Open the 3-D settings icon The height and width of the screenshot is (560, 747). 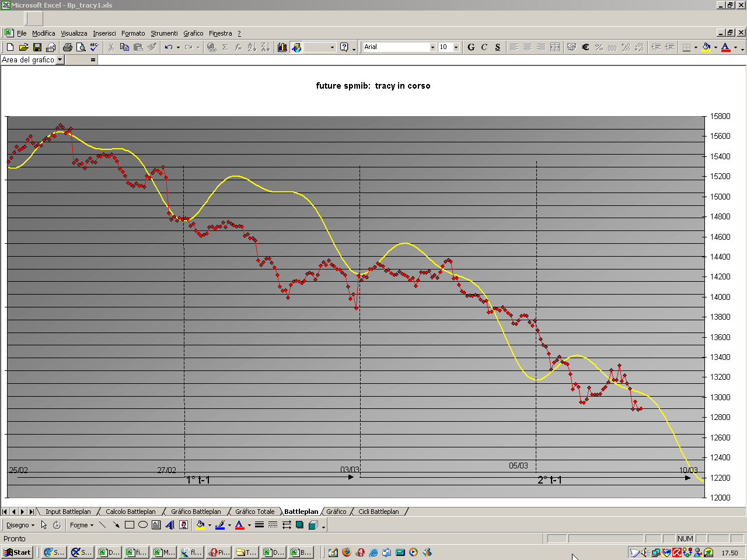tap(313, 525)
